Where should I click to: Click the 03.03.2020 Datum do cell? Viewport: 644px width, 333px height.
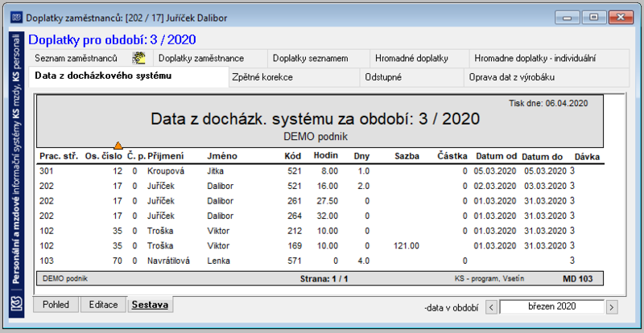(x=546, y=186)
